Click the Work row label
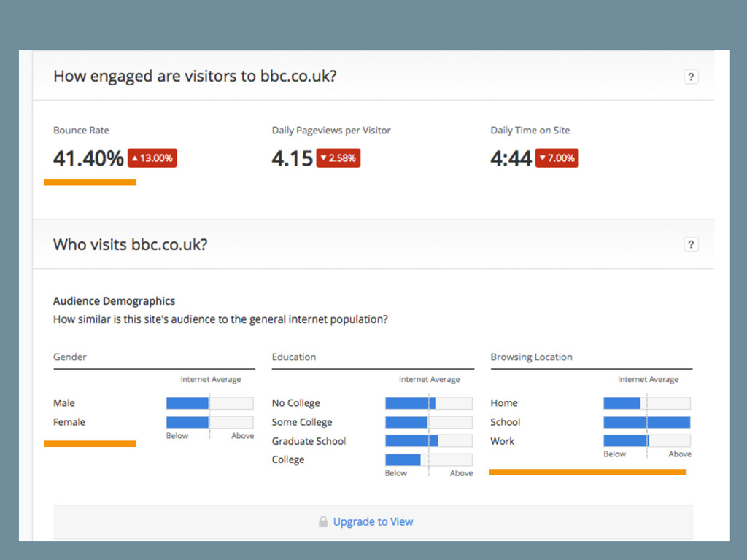 tap(503, 441)
